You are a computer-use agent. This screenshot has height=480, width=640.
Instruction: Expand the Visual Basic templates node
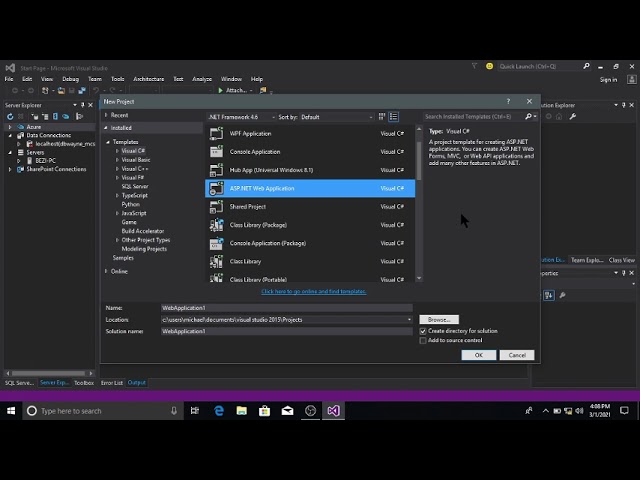pos(118,160)
